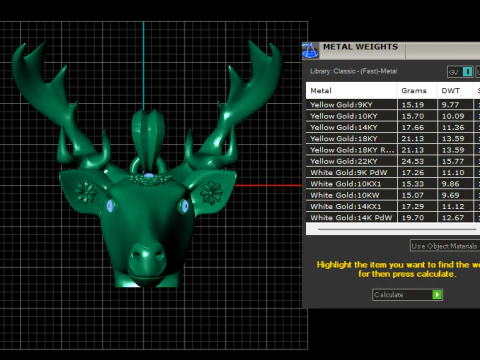The height and width of the screenshot is (360, 480).
Task: Sort by the Metal column header
Action: [351, 91]
